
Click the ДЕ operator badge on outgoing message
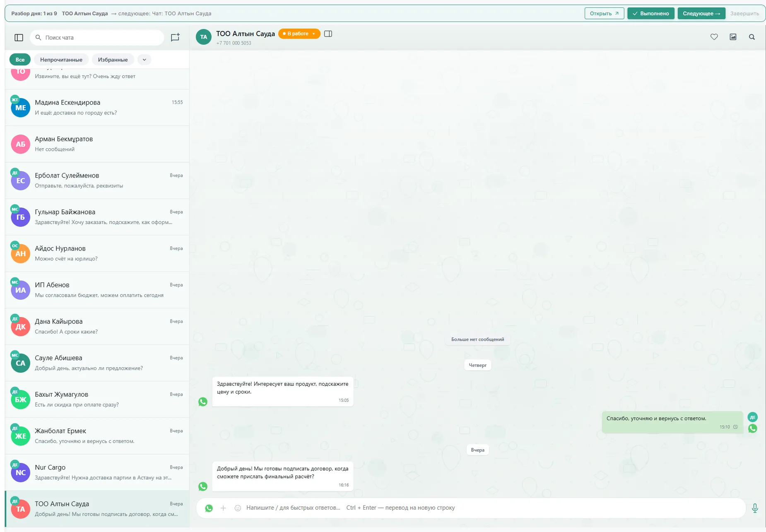752,417
